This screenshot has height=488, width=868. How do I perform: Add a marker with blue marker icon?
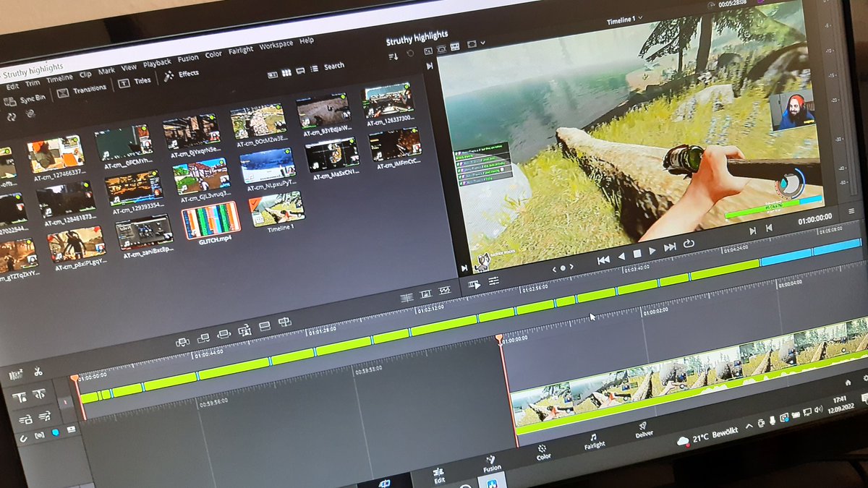pos(56,432)
